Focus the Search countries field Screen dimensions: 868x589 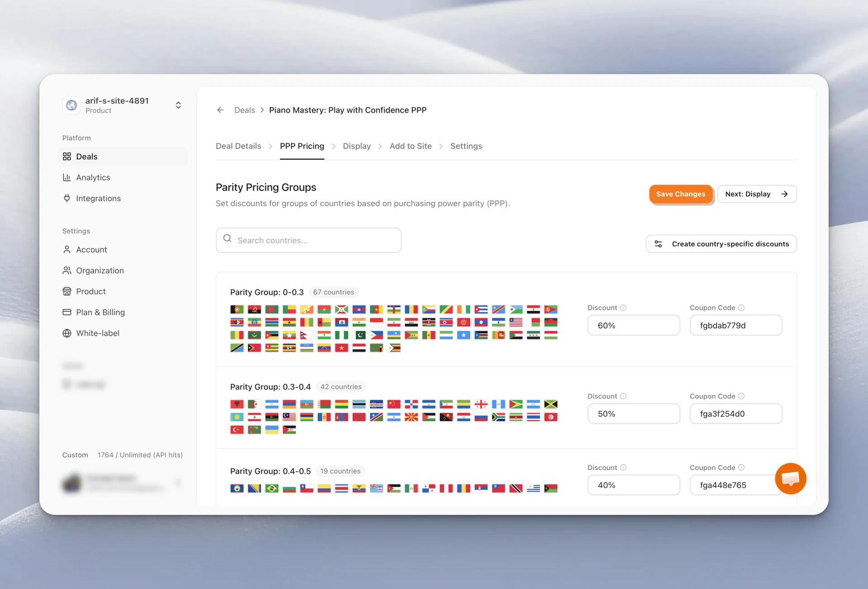(309, 240)
